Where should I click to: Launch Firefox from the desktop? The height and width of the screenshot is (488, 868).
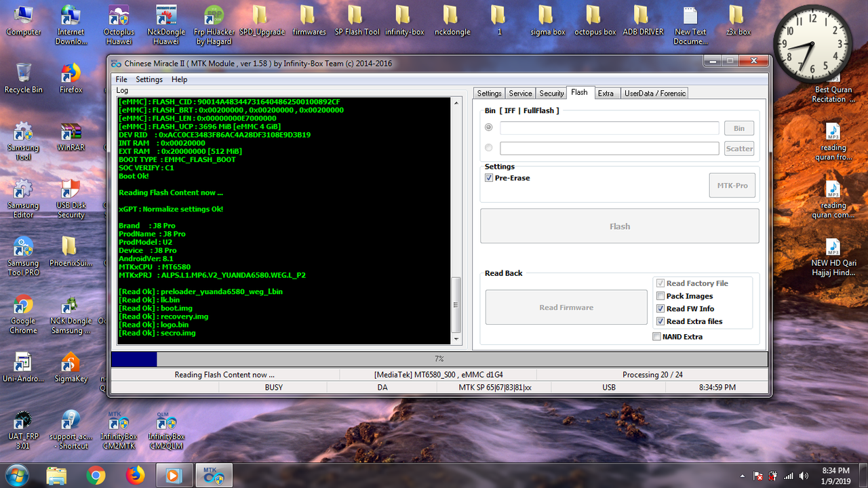[x=71, y=79]
